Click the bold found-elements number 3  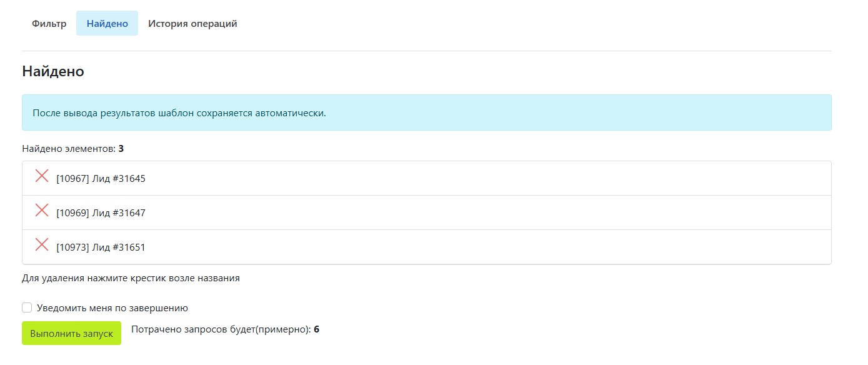pos(121,149)
